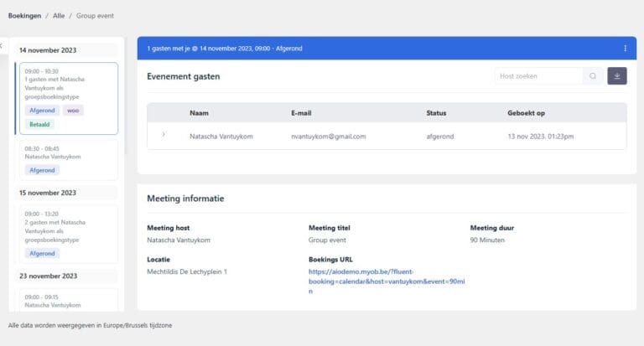The height and width of the screenshot is (346, 644).
Task: Click the search magnifier icon
Action: pyautogui.click(x=593, y=76)
